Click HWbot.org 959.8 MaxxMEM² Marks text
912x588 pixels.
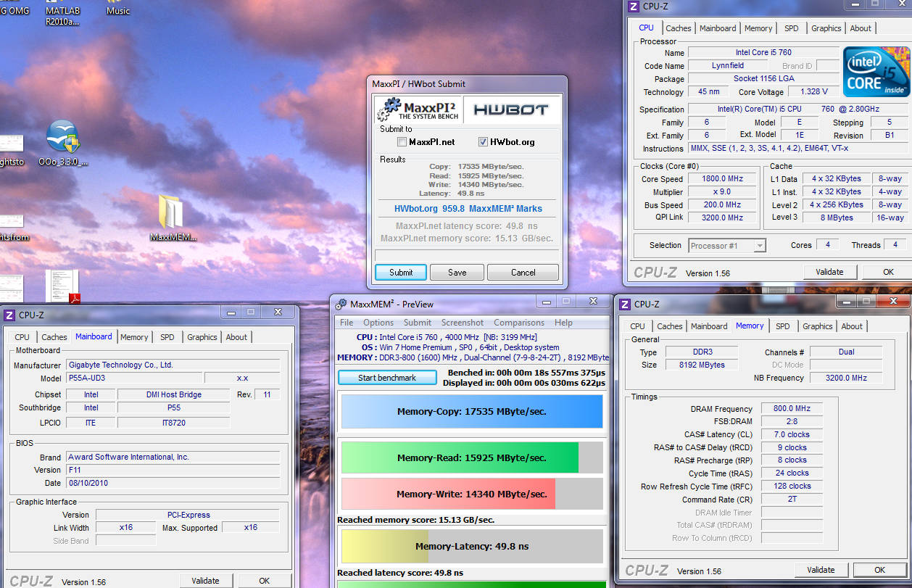pyautogui.click(x=468, y=209)
